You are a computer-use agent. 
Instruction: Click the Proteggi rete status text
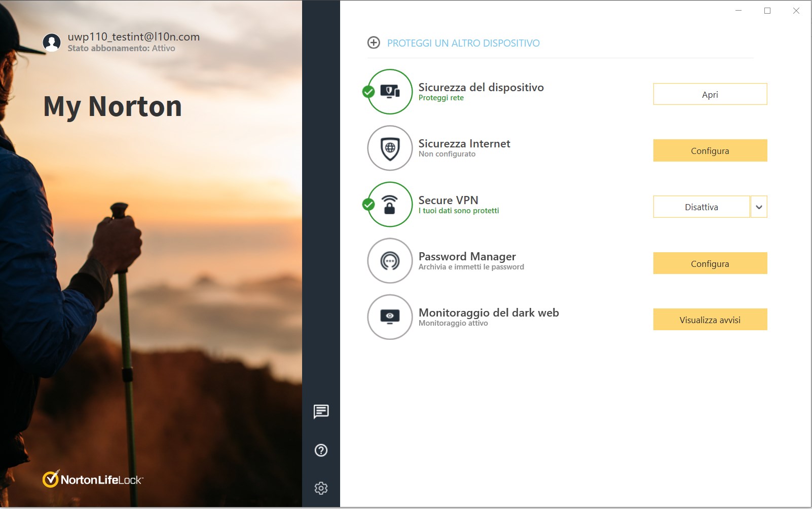click(x=441, y=98)
